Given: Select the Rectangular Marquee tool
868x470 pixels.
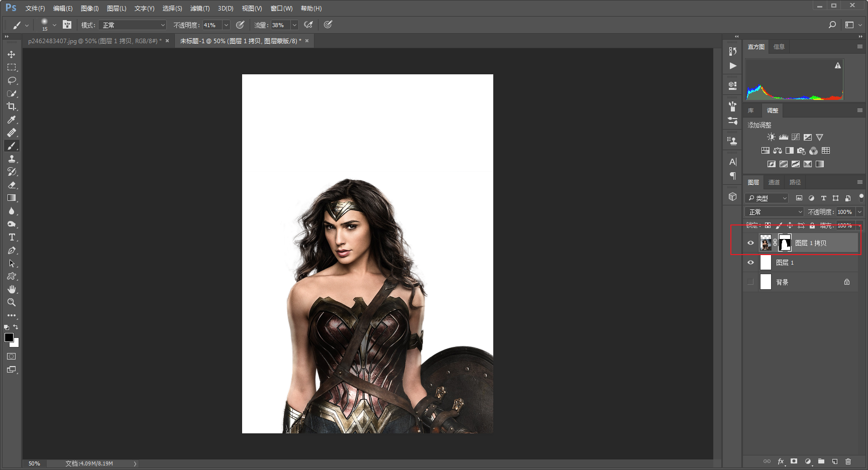Looking at the screenshot, I should 12,67.
